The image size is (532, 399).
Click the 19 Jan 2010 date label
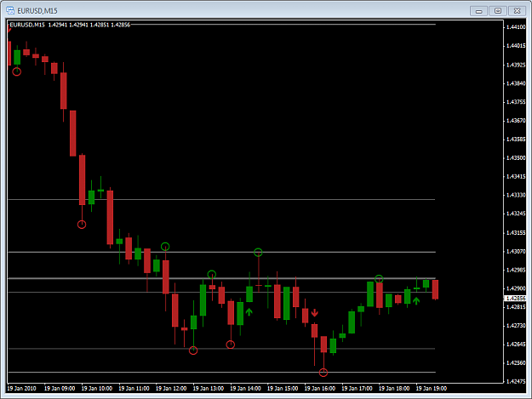[x=22, y=389]
